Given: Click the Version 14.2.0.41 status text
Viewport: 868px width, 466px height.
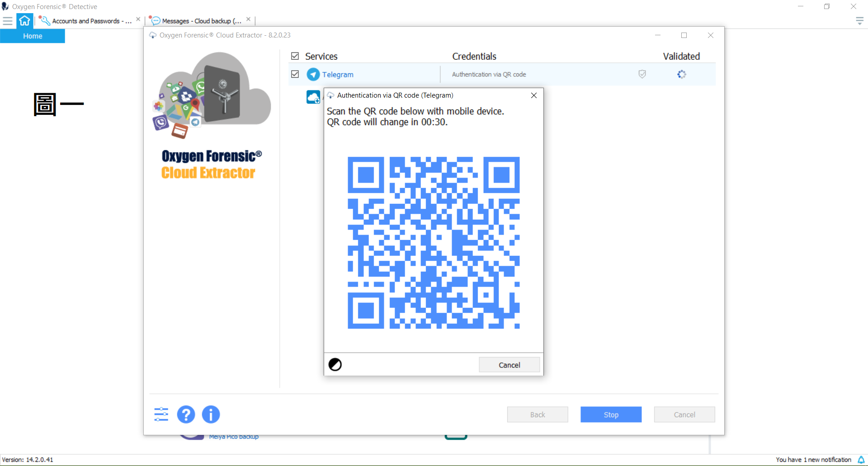Looking at the screenshot, I should [x=28, y=460].
